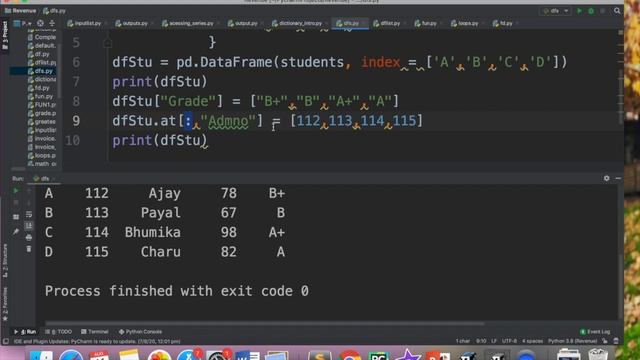
Task: Select fun.py in Project tree
Action: (40, 96)
